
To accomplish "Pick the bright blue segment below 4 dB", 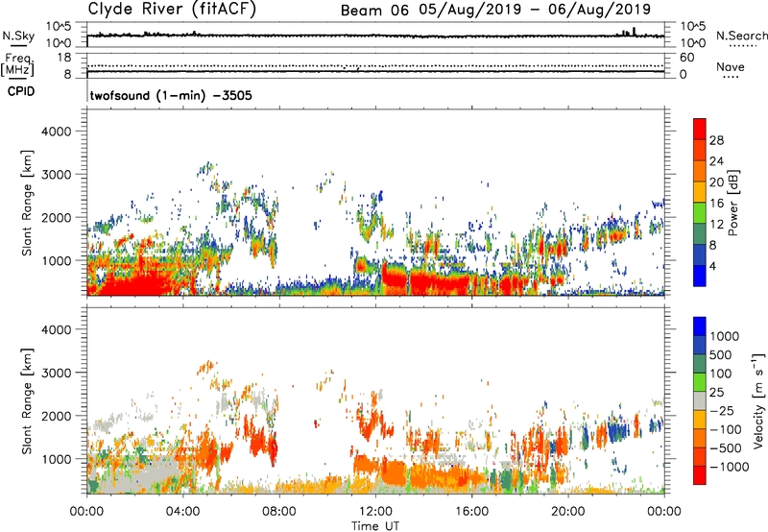I will coord(700,276).
